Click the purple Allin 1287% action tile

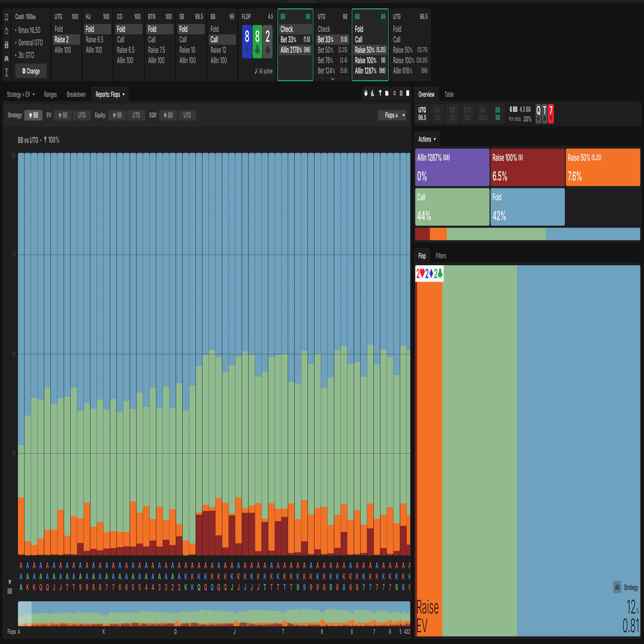pos(452,167)
